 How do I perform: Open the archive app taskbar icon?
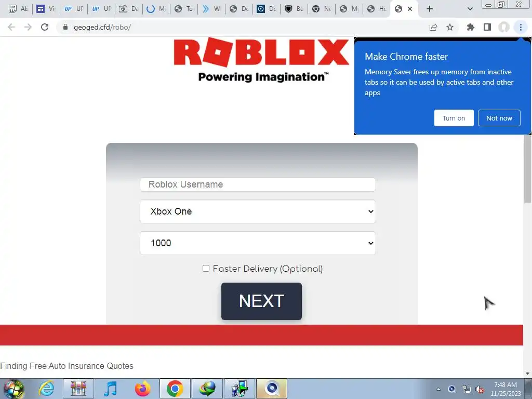pos(78,389)
